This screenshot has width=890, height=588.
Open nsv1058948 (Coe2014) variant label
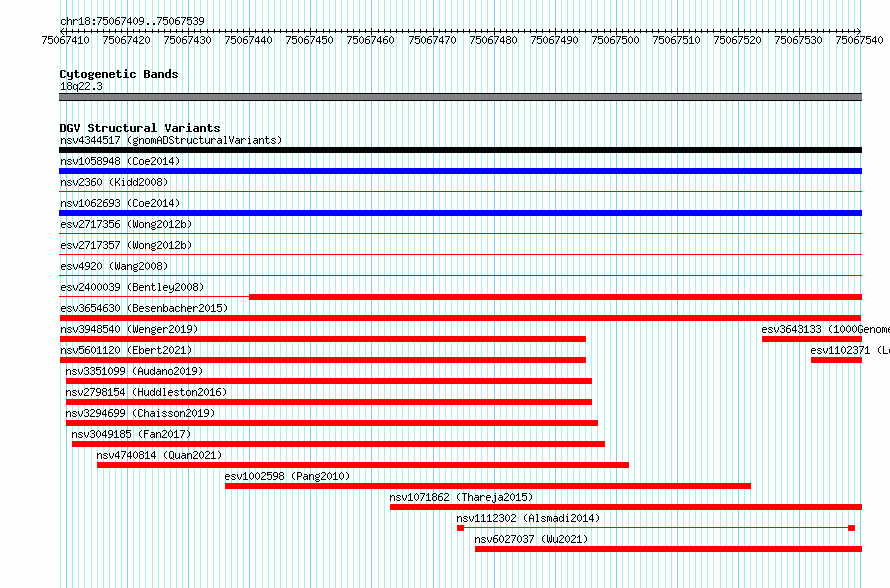pos(120,161)
